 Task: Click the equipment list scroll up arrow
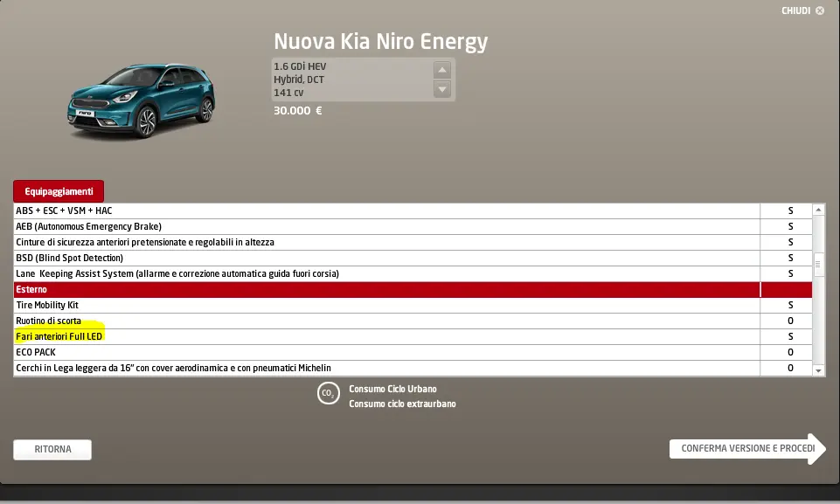[x=818, y=210]
